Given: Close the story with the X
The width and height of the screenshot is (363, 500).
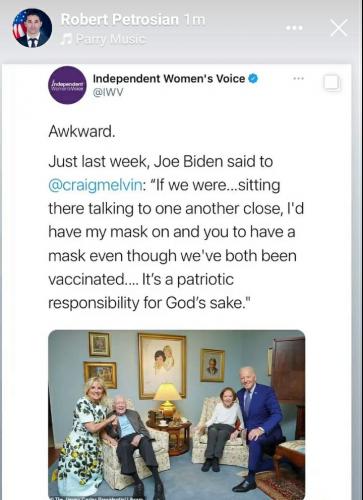Looking at the screenshot, I should click(339, 28).
